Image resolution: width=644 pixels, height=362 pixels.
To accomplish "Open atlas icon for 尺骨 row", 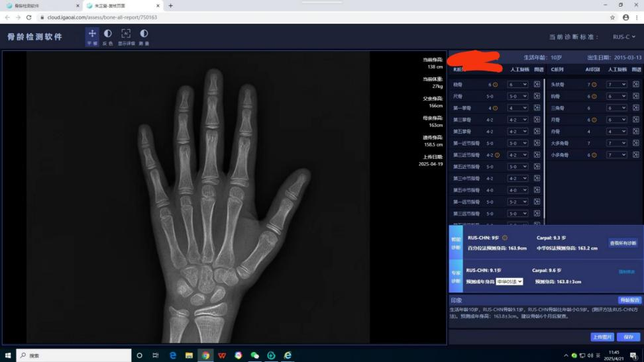I will [x=537, y=97].
